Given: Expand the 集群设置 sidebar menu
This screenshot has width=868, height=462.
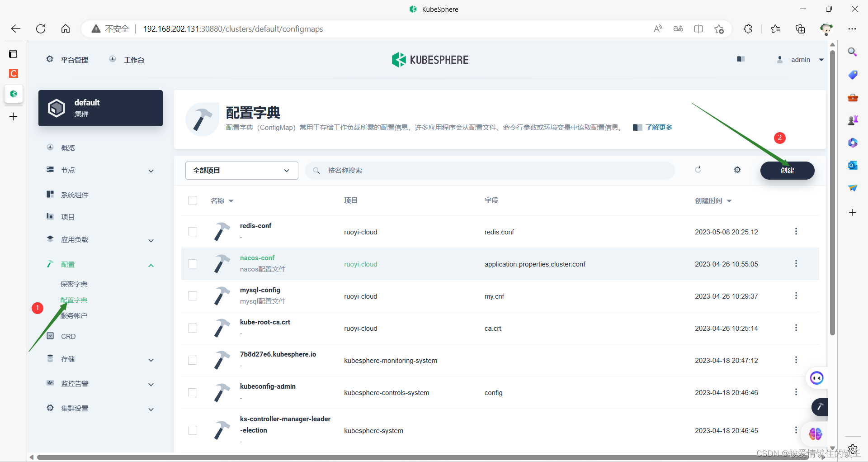Looking at the screenshot, I should pyautogui.click(x=151, y=409).
